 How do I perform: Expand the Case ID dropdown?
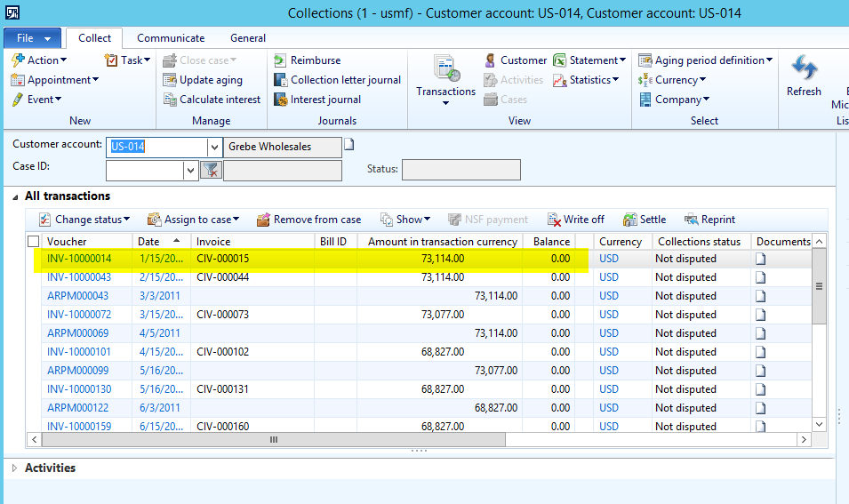[190, 170]
